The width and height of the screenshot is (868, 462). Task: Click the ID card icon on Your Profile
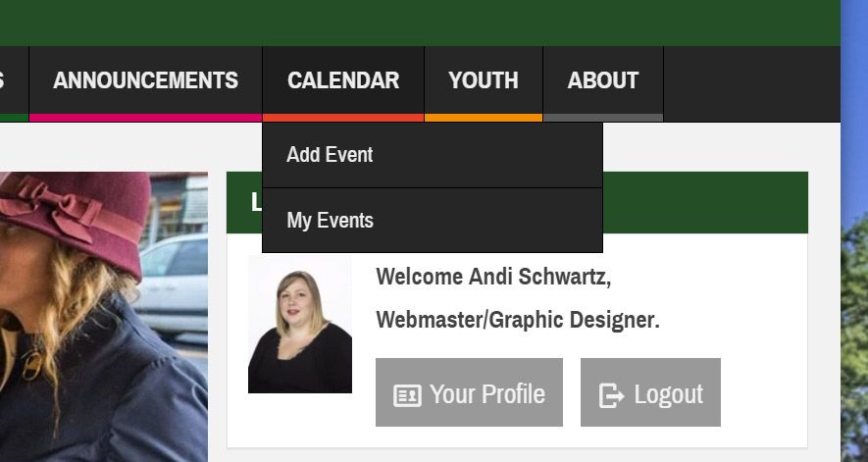[407, 395]
